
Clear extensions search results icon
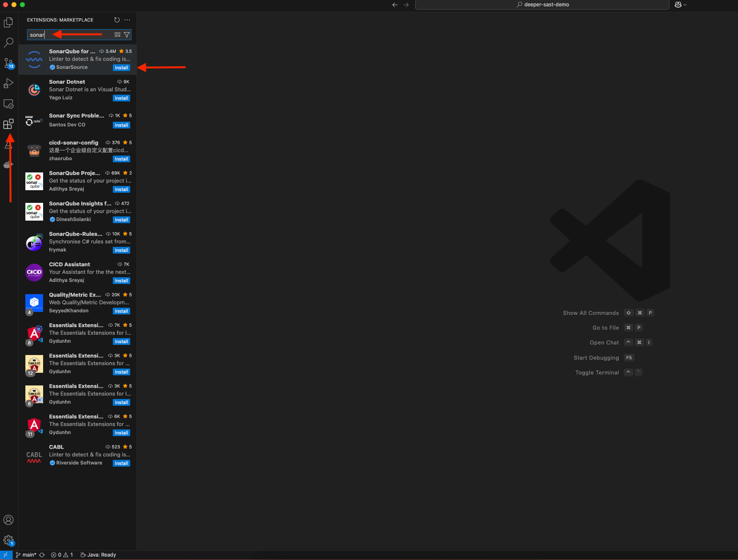(118, 35)
